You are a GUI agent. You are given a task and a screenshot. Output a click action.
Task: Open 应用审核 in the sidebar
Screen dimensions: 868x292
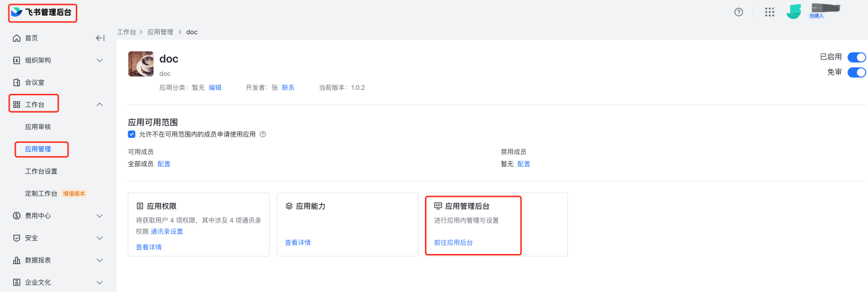point(38,127)
